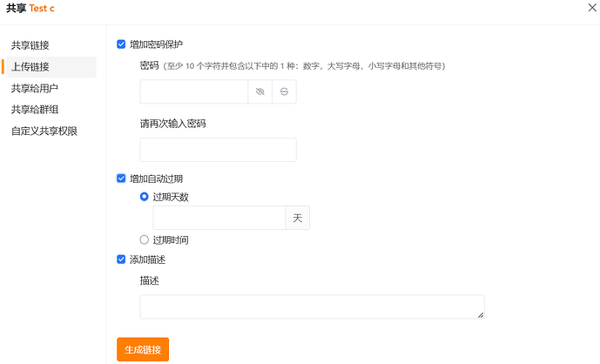Toggle password visibility eye icon
600x364 pixels.
point(260,91)
